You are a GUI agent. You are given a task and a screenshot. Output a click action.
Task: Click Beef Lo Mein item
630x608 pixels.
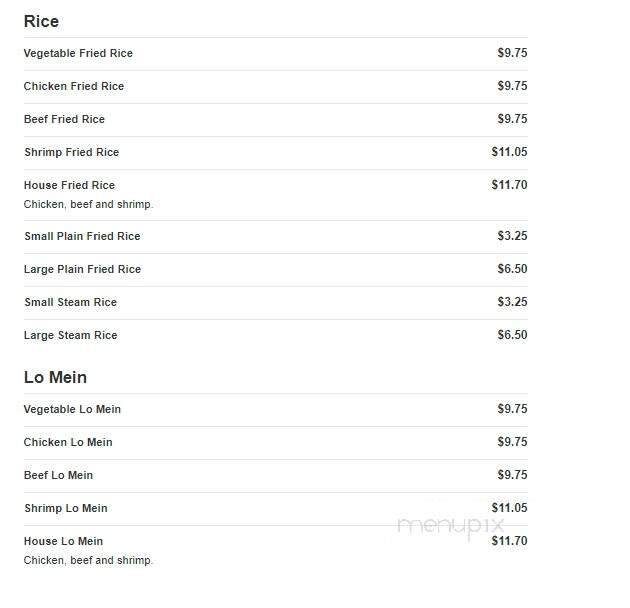click(x=58, y=475)
